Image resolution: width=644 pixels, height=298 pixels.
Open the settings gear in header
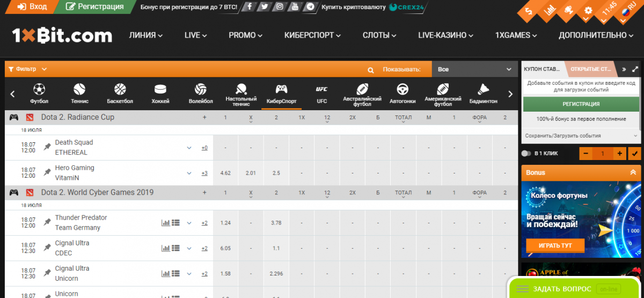coord(588,10)
